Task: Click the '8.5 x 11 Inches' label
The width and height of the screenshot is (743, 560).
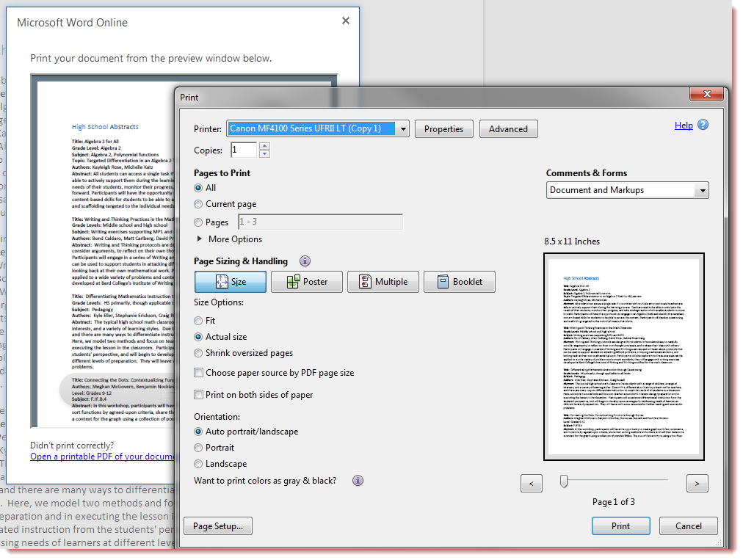Action: pos(572,241)
